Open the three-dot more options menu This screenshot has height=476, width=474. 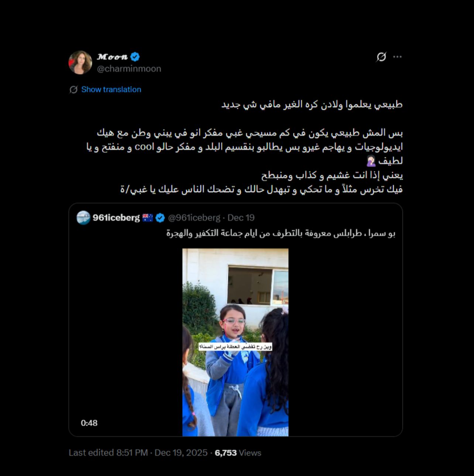point(397,57)
